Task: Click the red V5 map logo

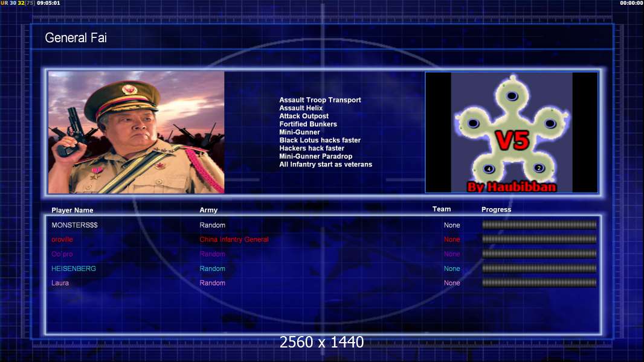Action: (x=512, y=141)
